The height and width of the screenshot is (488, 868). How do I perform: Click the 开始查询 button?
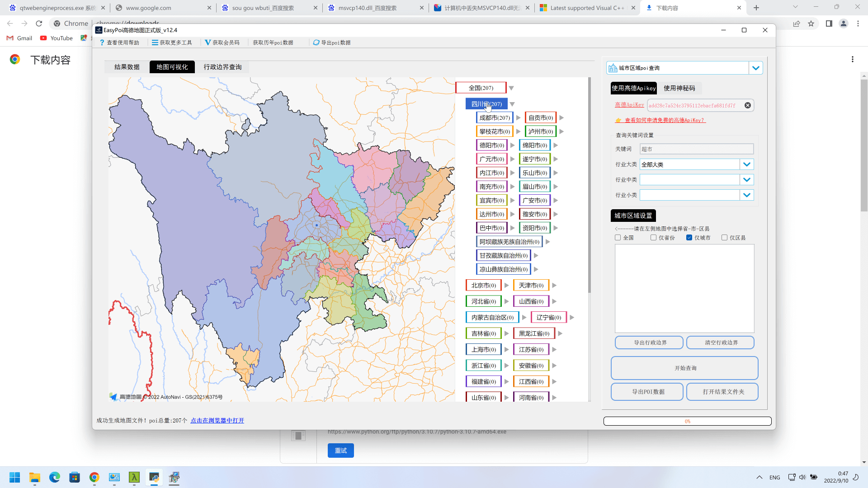[684, 368]
